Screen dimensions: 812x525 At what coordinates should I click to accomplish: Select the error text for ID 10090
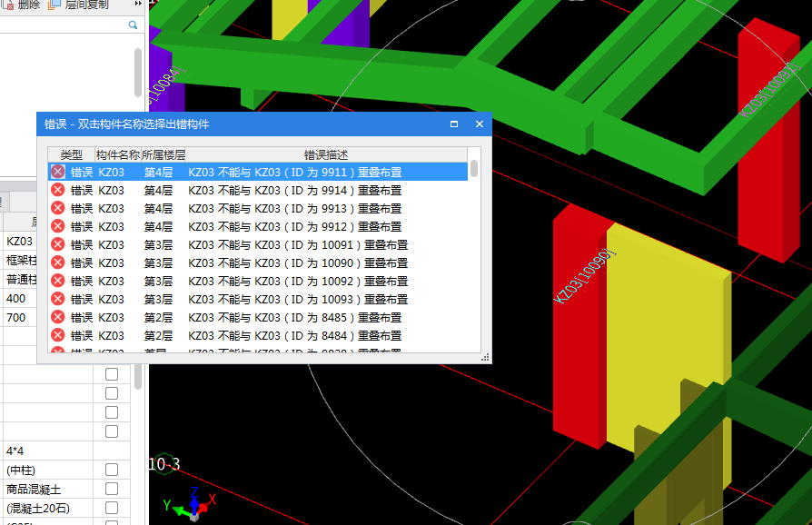298,263
